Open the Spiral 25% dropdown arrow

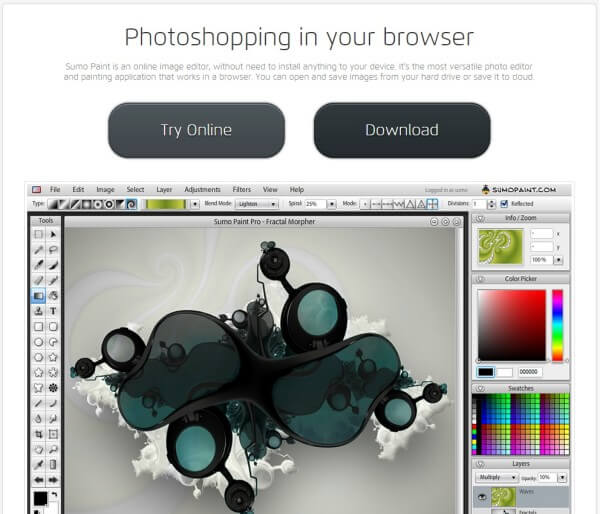[x=332, y=204]
